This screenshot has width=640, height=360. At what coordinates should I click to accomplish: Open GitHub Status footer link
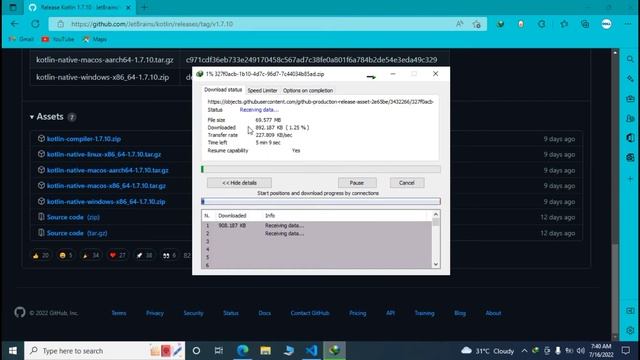coord(231,313)
